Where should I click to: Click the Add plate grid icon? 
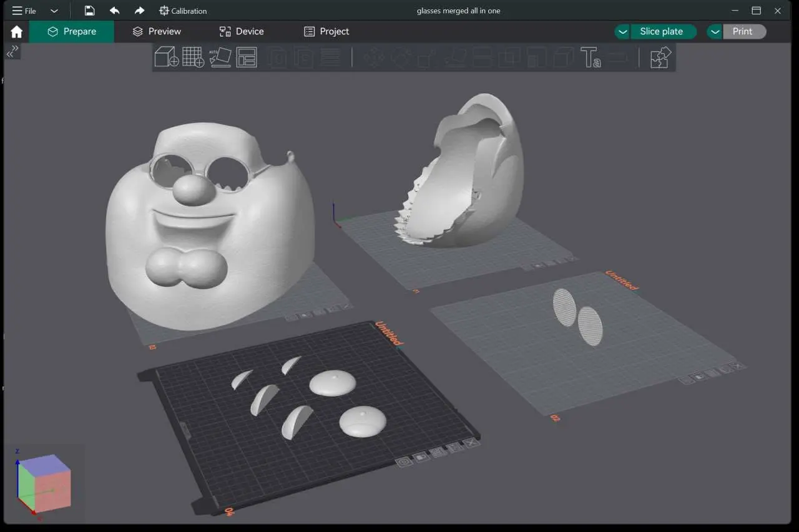click(x=193, y=57)
